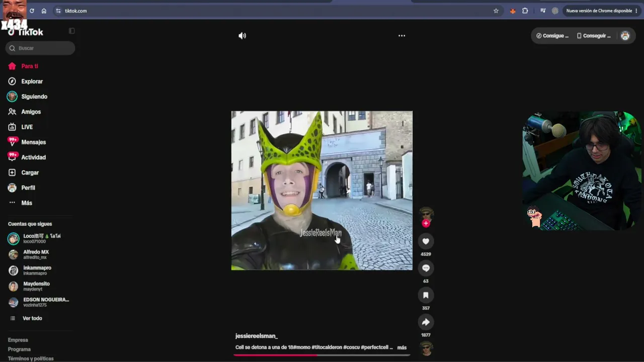The image size is (644, 362).
Task: Open the video's sound disc icon
Action: click(426, 348)
